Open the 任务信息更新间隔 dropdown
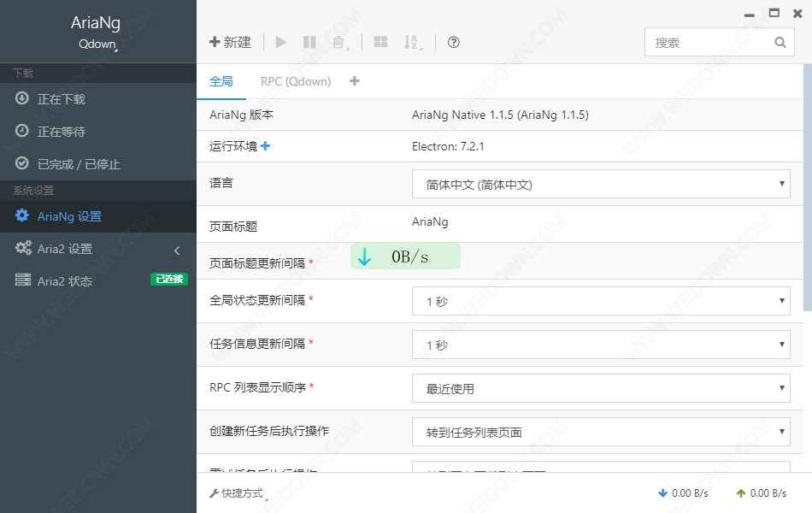 (601, 345)
